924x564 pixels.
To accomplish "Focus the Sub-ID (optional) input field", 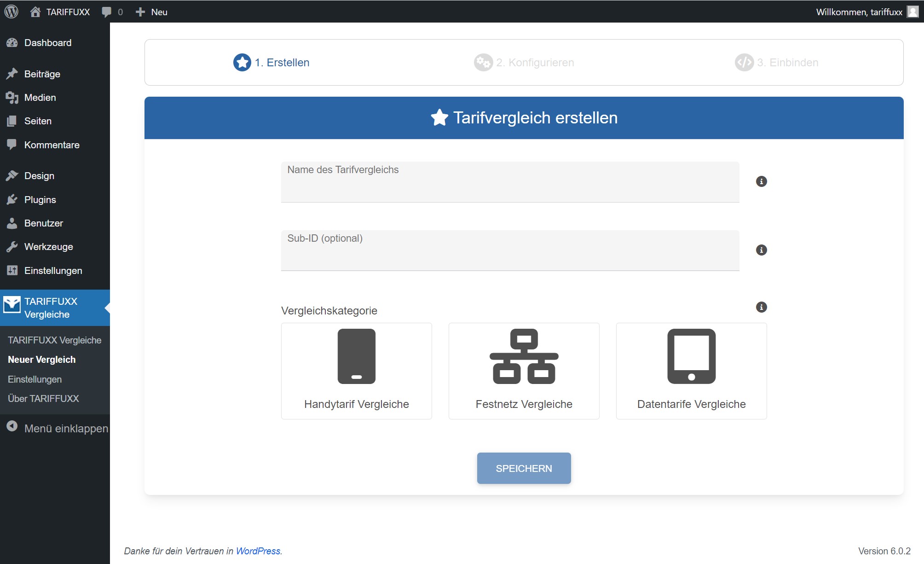I will [x=510, y=250].
